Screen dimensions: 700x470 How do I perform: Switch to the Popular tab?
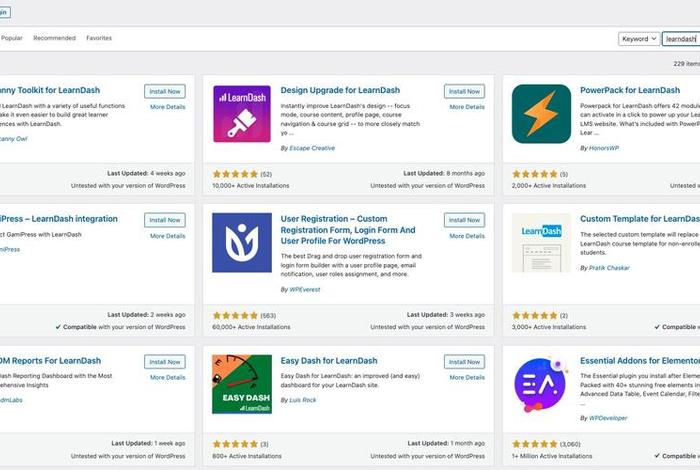tap(12, 38)
